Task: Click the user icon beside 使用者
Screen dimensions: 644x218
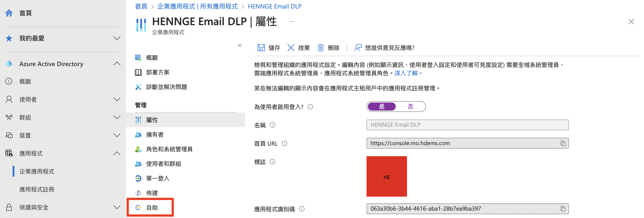Action: pyautogui.click(x=9, y=99)
